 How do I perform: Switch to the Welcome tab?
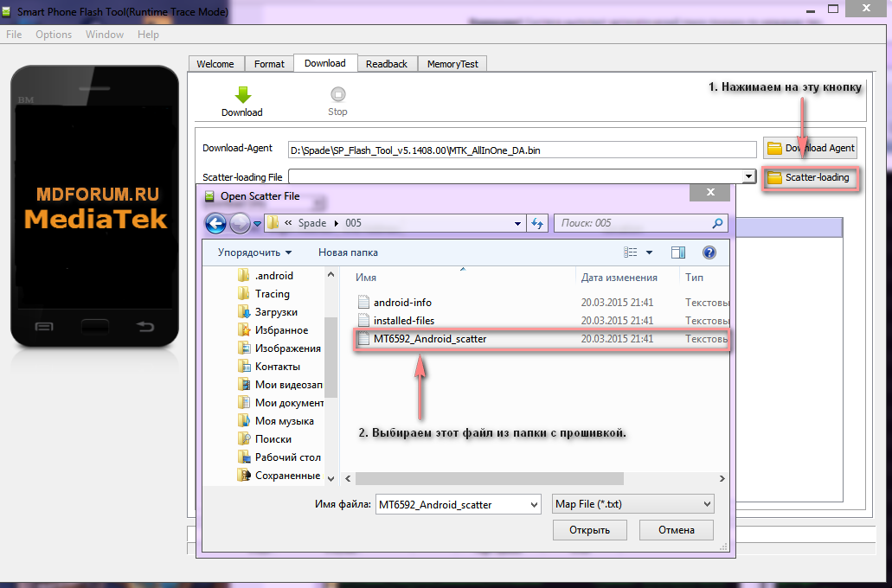[x=215, y=64]
